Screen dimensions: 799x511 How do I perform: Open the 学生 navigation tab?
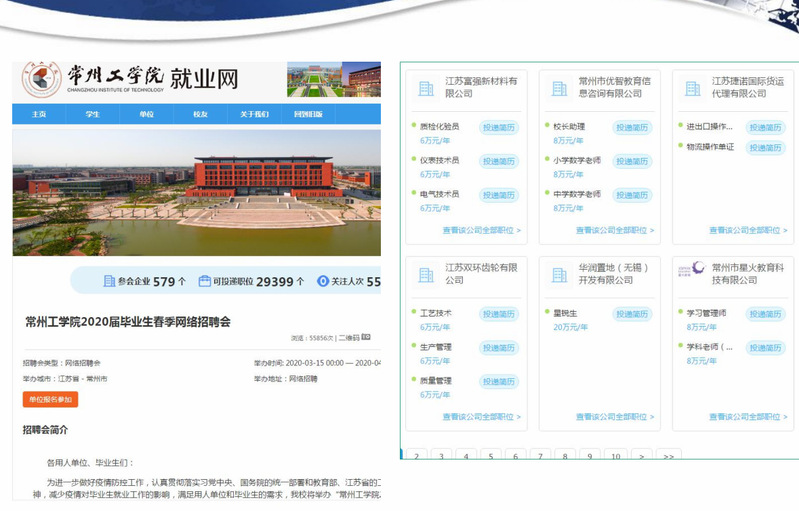[93, 114]
